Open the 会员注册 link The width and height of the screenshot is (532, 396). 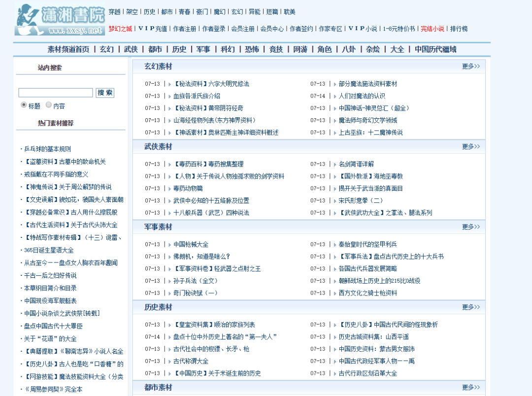243,29
